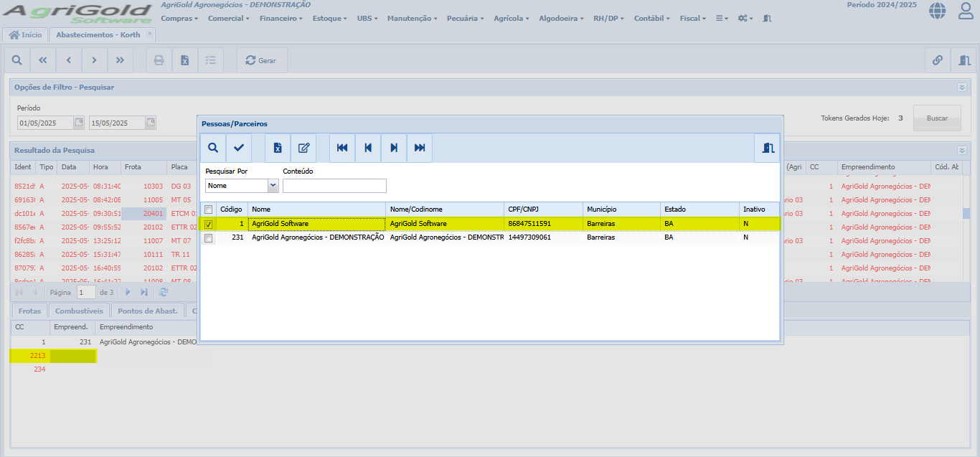Go to next record in main toolbar
Image resolution: width=980 pixels, height=457 pixels.
pyautogui.click(x=94, y=60)
